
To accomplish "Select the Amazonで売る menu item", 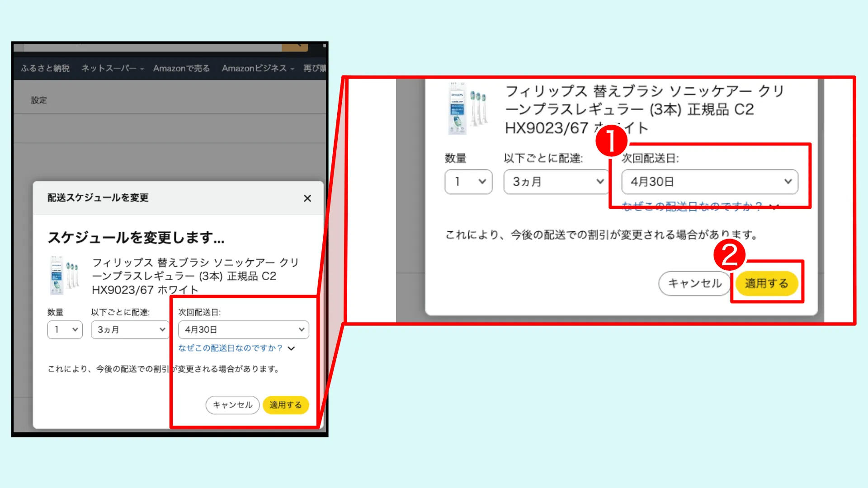I will coord(181,68).
